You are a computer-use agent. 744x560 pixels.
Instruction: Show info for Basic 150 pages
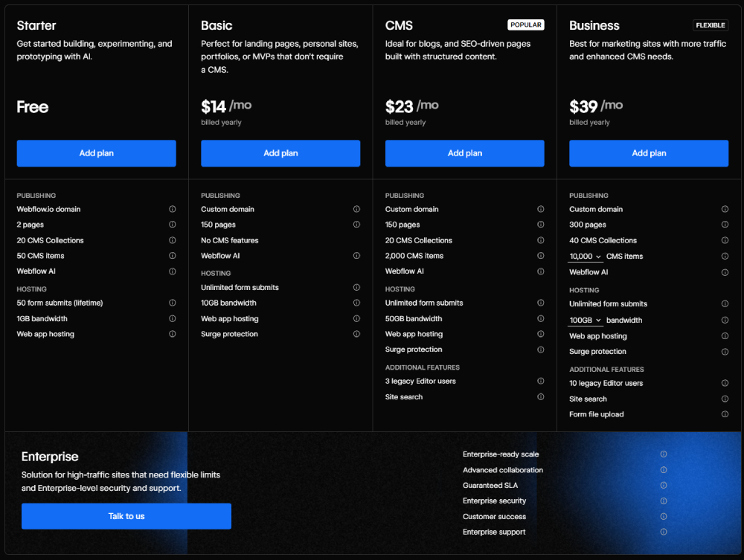click(x=356, y=225)
